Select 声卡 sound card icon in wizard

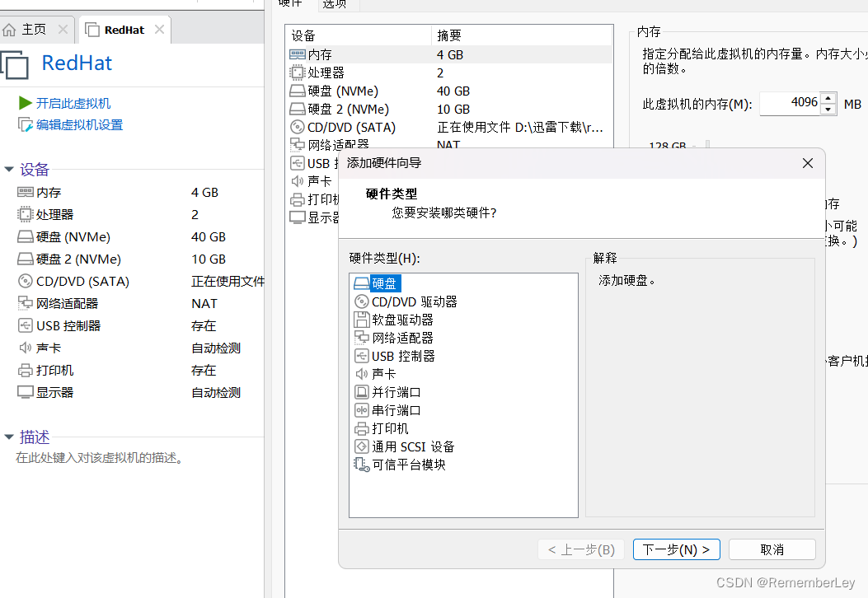coord(362,374)
